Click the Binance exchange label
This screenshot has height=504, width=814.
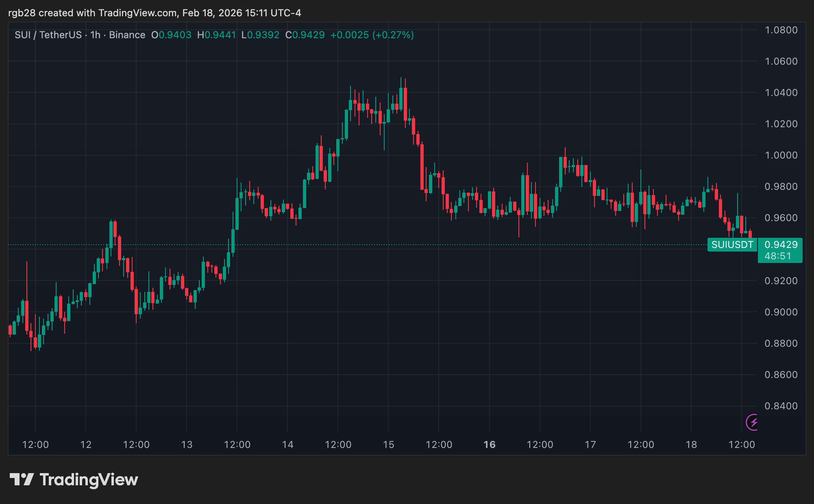coord(127,35)
